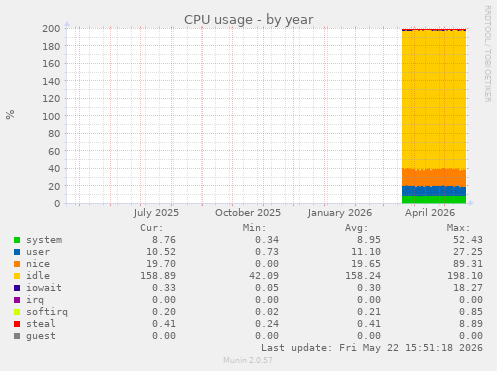Click the 'Max:' column header
Screen dimensions: 497x371
[x=458, y=228]
